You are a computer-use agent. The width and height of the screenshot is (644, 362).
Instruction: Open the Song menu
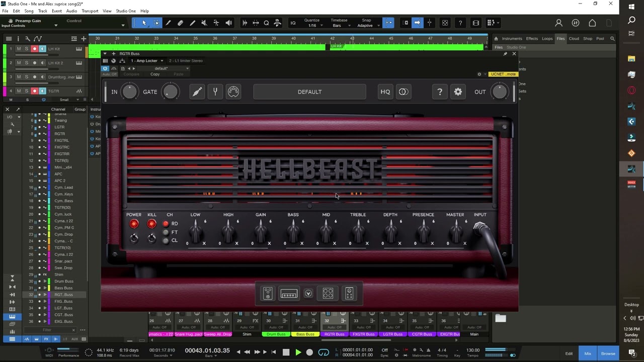coord(29,11)
